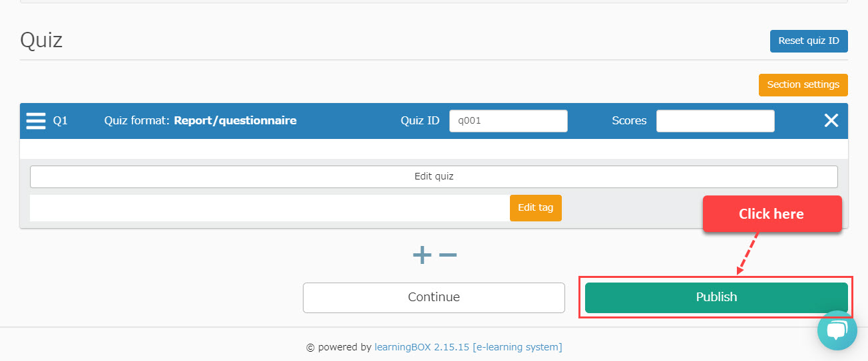Open the chat support bubble
868x361 pixels.
click(837, 330)
